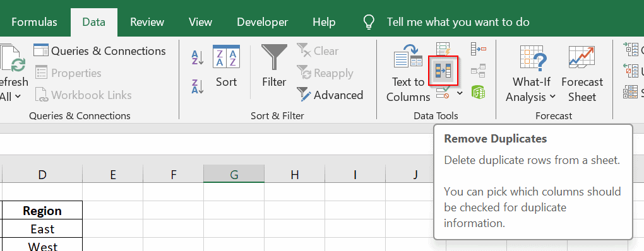Open Advanced filter options

click(330, 95)
